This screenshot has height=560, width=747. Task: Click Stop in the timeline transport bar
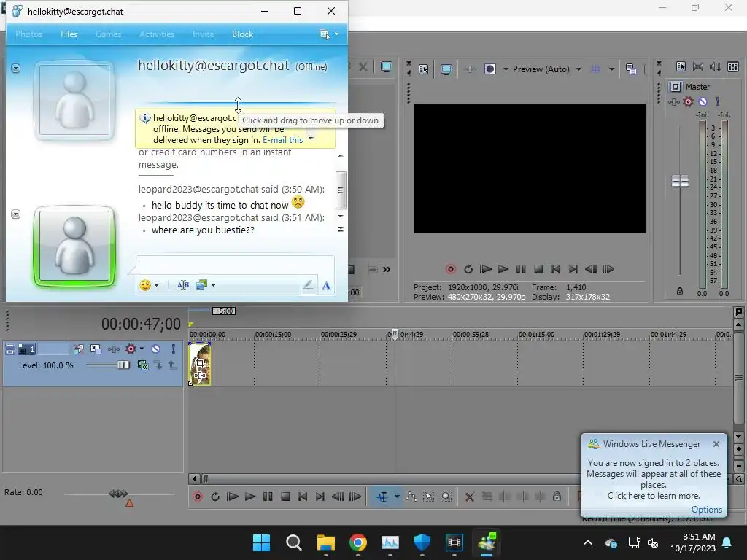tap(285, 497)
